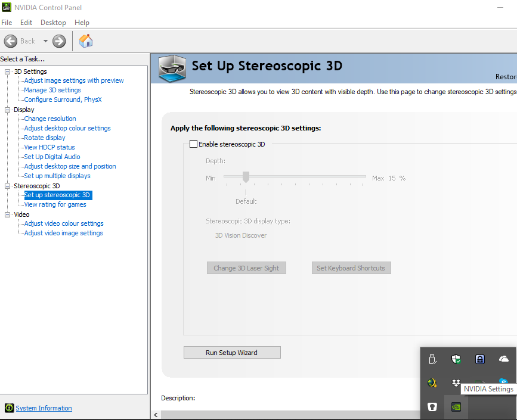The image size is (517, 420).
Task: Open Set Up Digital Audio
Action: pos(52,157)
